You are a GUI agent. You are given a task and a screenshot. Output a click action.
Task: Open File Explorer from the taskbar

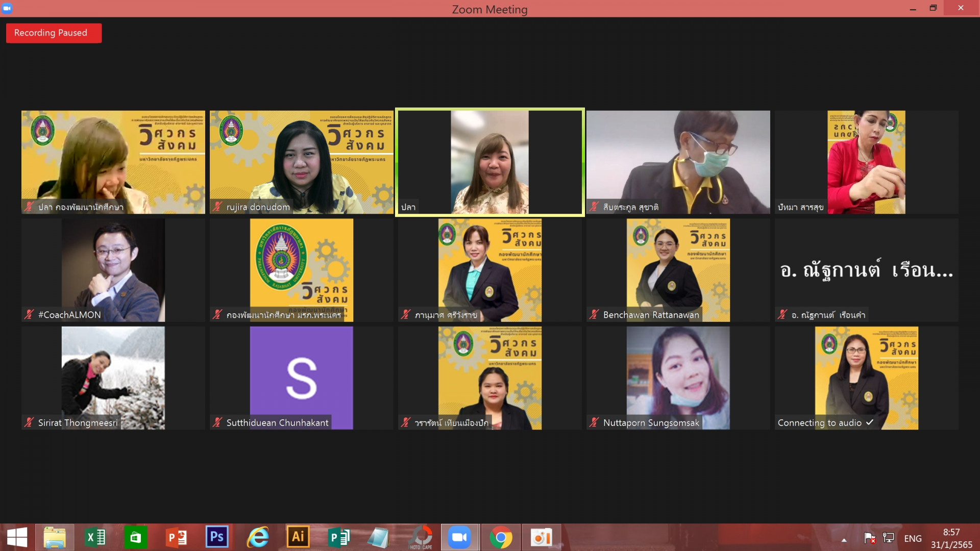pyautogui.click(x=55, y=537)
